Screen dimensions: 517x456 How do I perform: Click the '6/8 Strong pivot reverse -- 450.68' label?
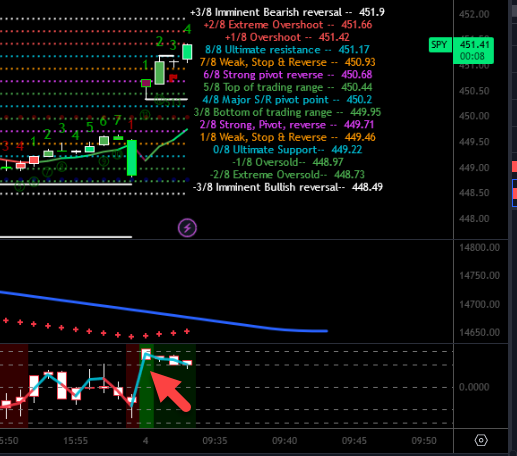(288, 74)
